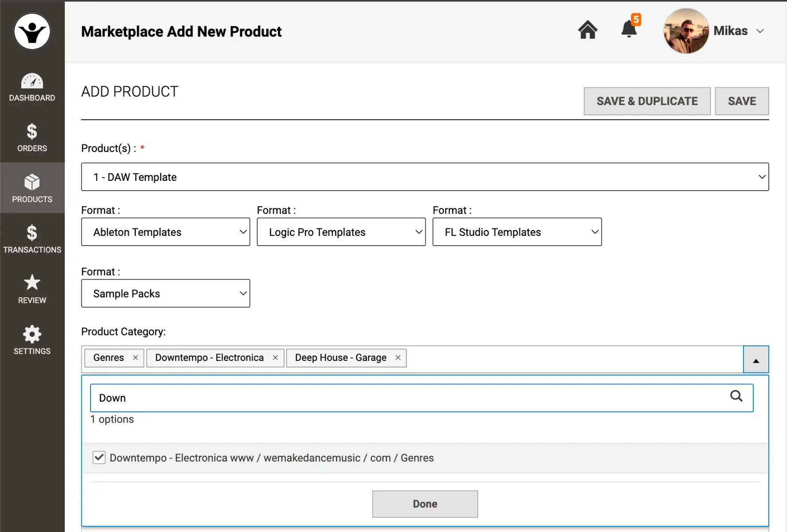
Task: Remove the Genres category tag
Action: 135,358
